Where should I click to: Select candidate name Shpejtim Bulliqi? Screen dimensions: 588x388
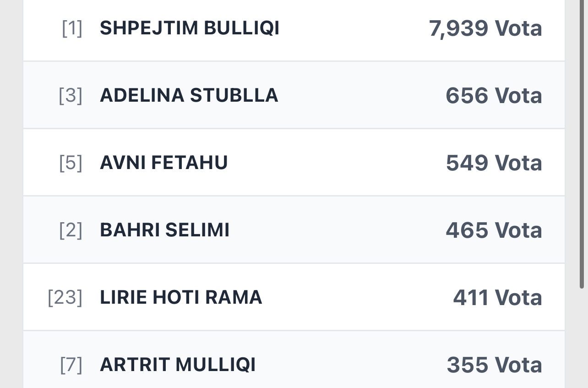pos(190,28)
